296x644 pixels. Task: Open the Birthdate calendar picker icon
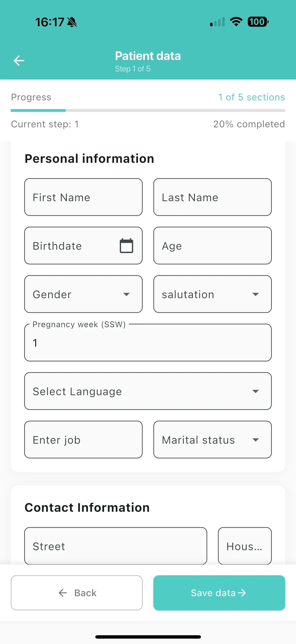tap(126, 246)
